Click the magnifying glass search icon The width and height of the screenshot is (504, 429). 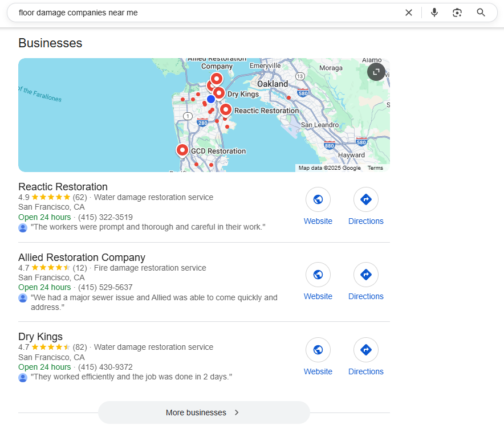coord(481,13)
